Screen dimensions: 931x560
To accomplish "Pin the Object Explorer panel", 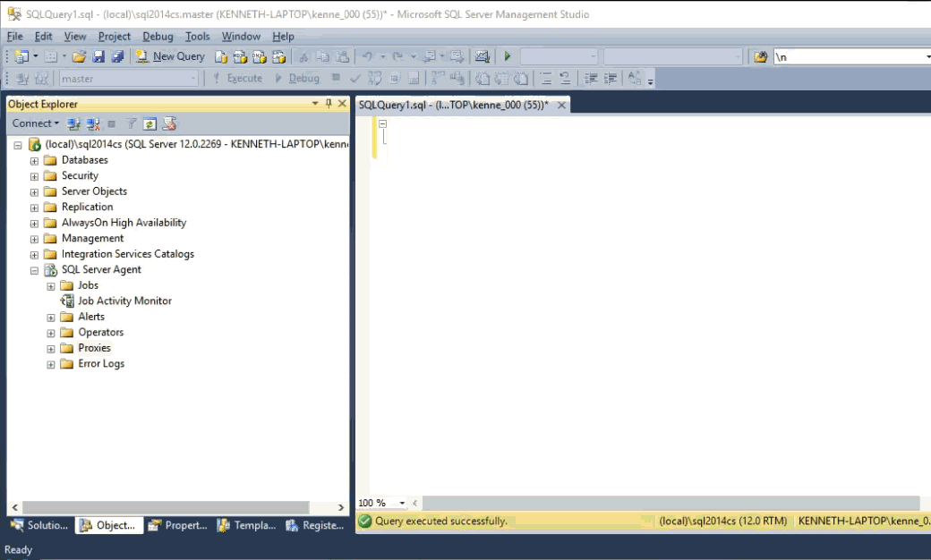I will click(x=329, y=104).
